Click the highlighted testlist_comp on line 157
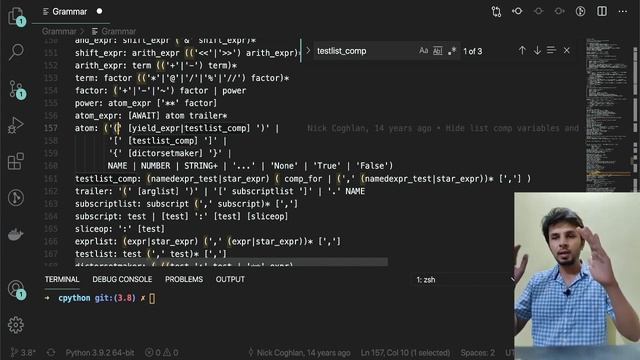This screenshot has height=360, width=640. tap(215, 128)
